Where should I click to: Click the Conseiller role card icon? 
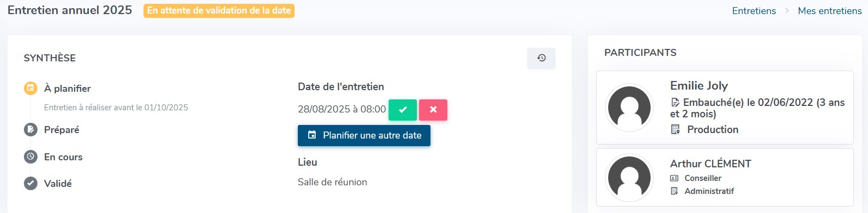coord(675,178)
